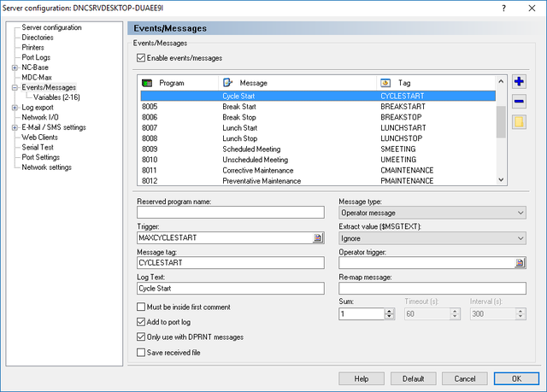
Task: Increase the Sum value with the up arrow
Action: [x=390, y=311]
